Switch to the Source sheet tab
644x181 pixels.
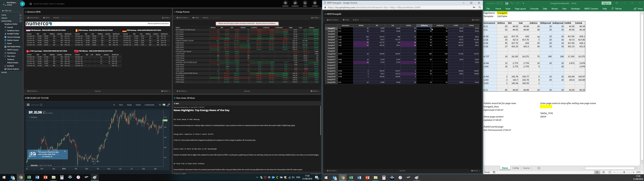[526, 168]
